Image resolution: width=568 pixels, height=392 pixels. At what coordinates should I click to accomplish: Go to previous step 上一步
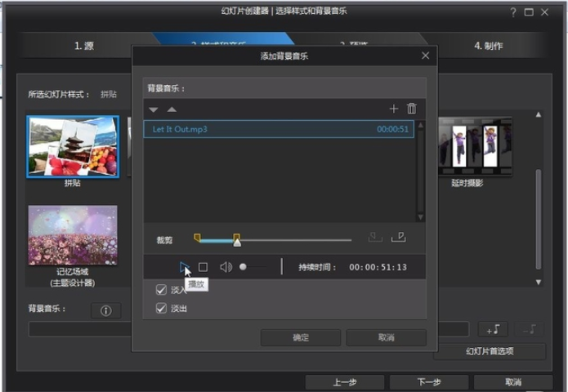pos(345,382)
